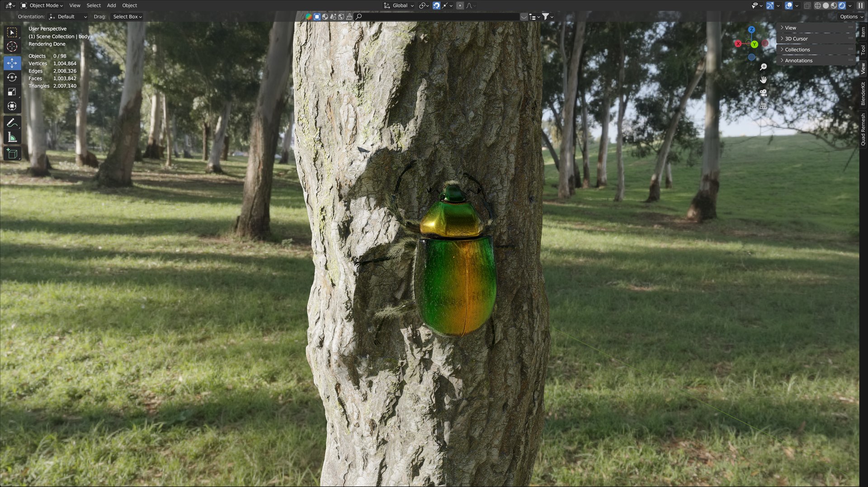Click the zoom view magnifier gizmo
868x487 pixels.
coord(763,67)
